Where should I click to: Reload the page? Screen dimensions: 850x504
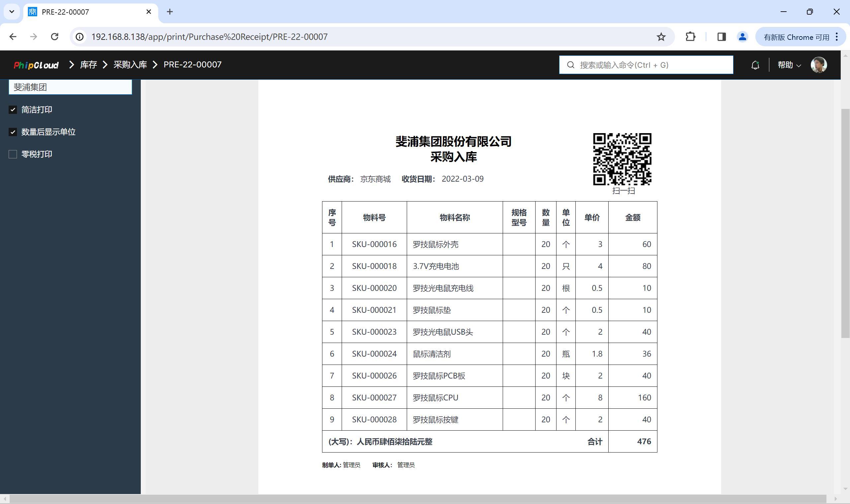pos(54,37)
